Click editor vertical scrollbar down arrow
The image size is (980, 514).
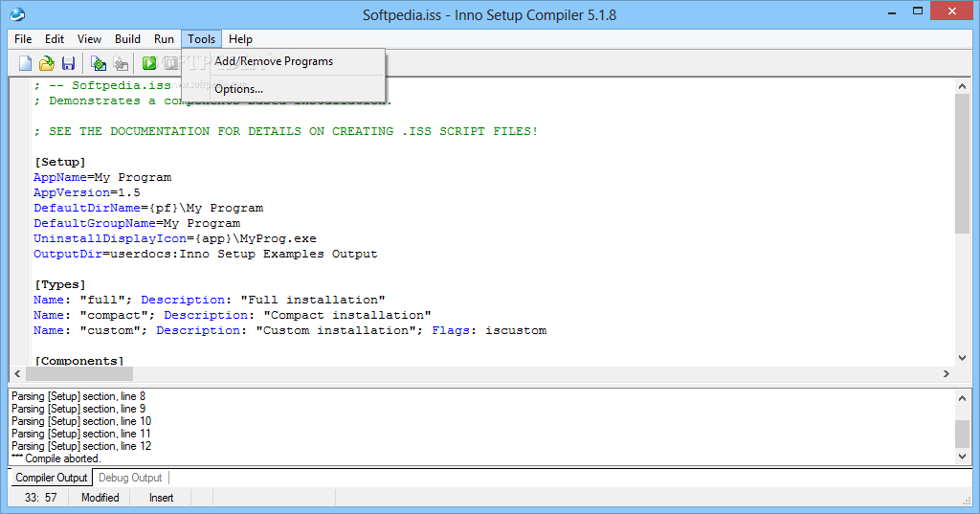pos(962,358)
